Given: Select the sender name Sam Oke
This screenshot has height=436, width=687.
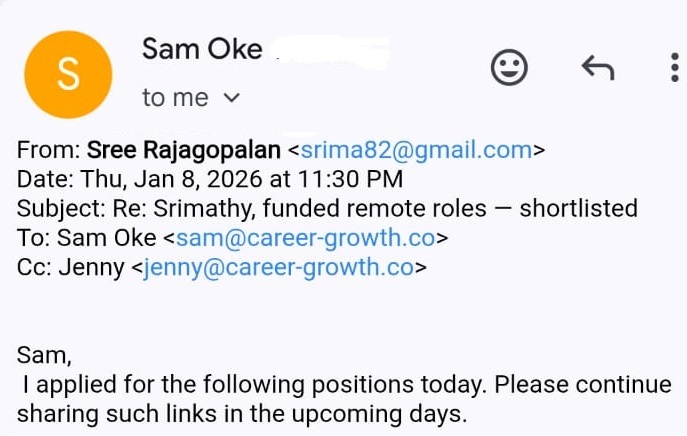Looking at the screenshot, I should pos(202,49).
